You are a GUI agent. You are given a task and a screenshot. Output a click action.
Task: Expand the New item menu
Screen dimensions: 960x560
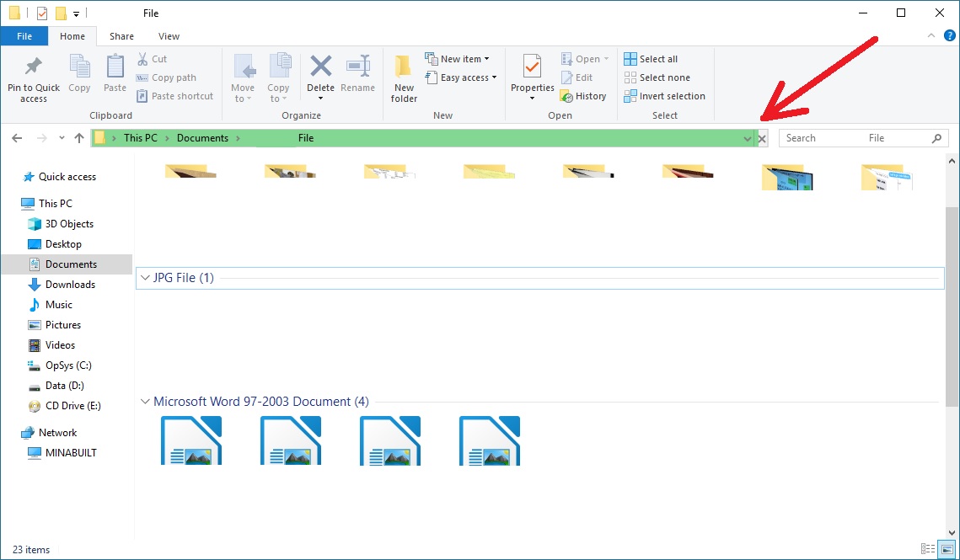458,59
